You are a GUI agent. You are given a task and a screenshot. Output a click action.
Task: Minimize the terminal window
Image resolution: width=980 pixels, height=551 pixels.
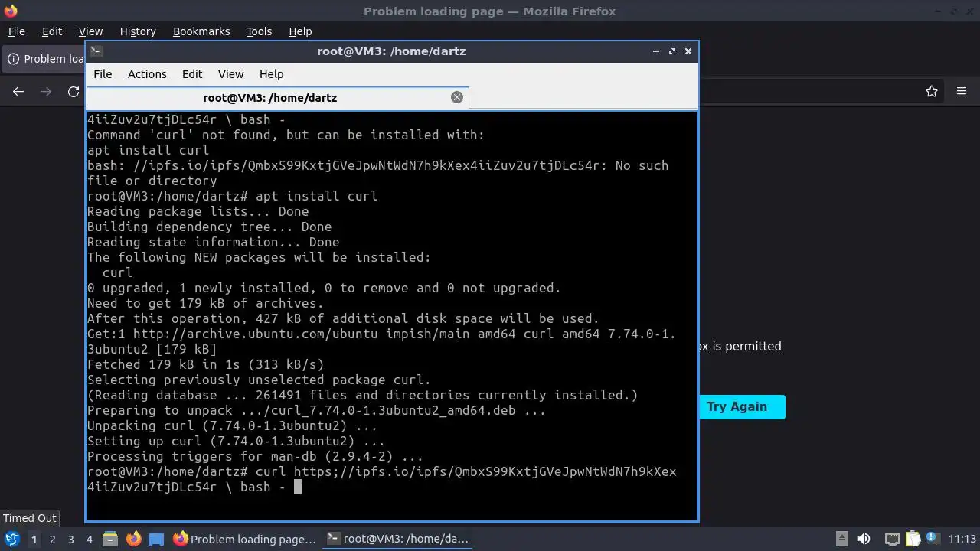coord(656,51)
